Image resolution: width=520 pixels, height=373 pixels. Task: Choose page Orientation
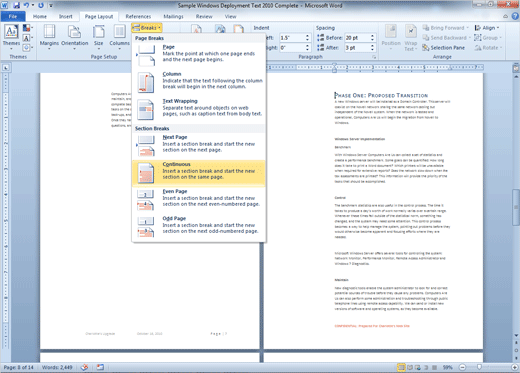click(x=74, y=36)
